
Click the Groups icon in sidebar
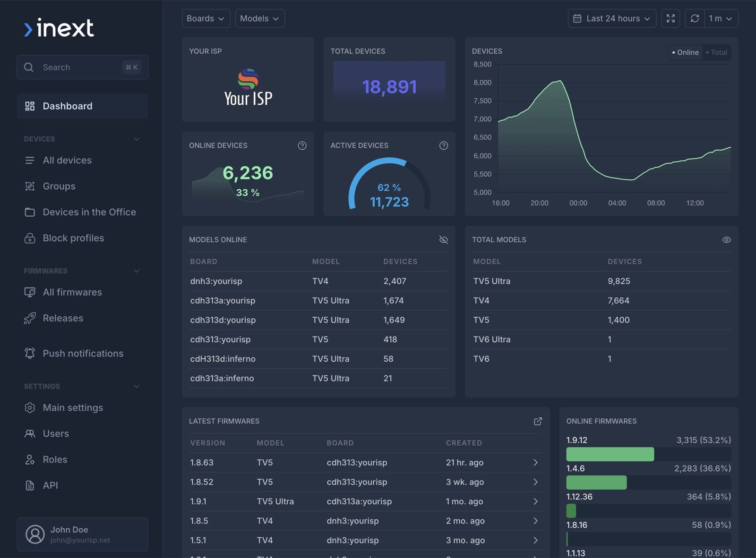click(x=30, y=186)
